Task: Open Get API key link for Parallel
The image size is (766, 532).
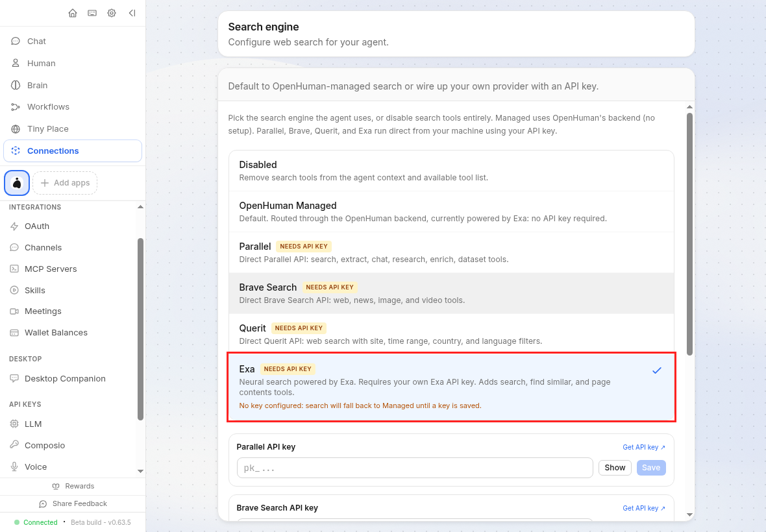Action: pyautogui.click(x=644, y=448)
